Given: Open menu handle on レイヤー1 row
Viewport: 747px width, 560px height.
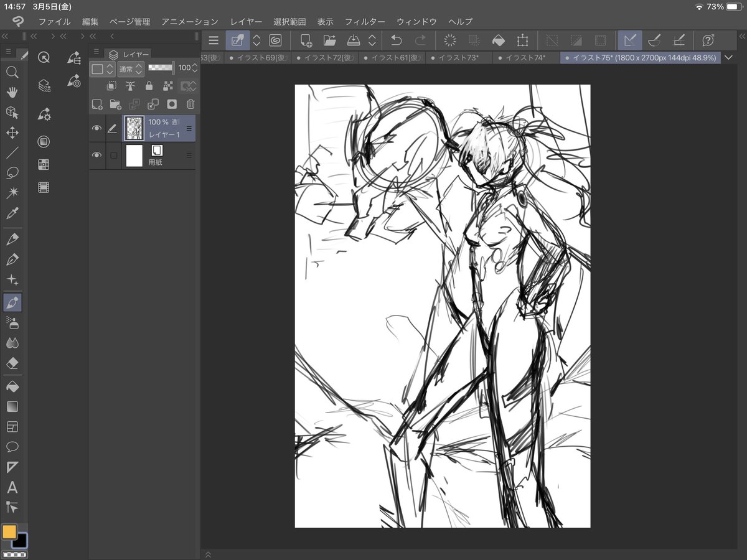Looking at the screenshot, I should tap(189, 128).
